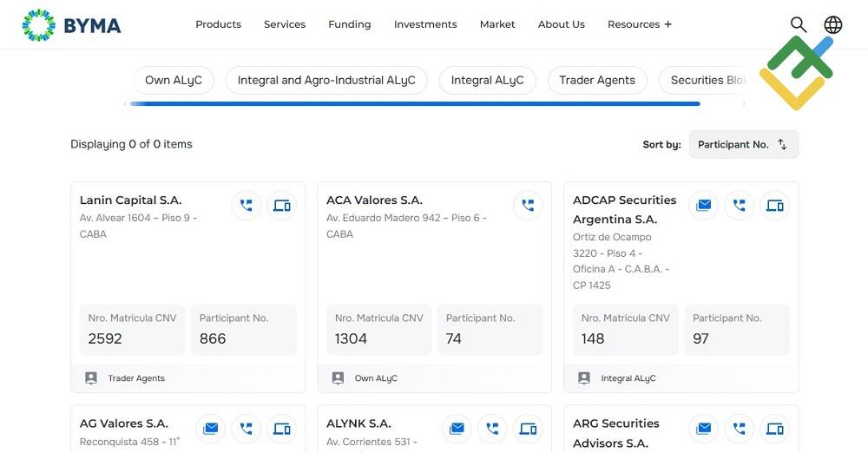The width and height of the screenshot is (868, 453).
Task: Click the Integral ALyC badge icon on ADCAP card
Action: pyautogui.click(x=584, y=378)
